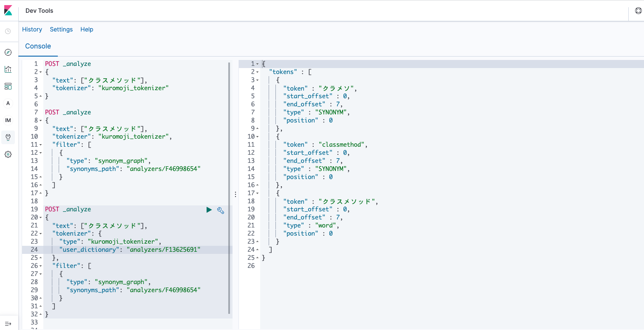Select the Console tab
Screen dimensions: 644x330
38,46
